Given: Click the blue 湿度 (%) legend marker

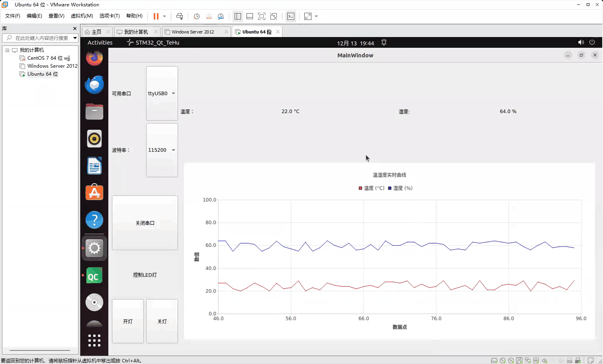Looking at the screenshot, I should [390, 188].
